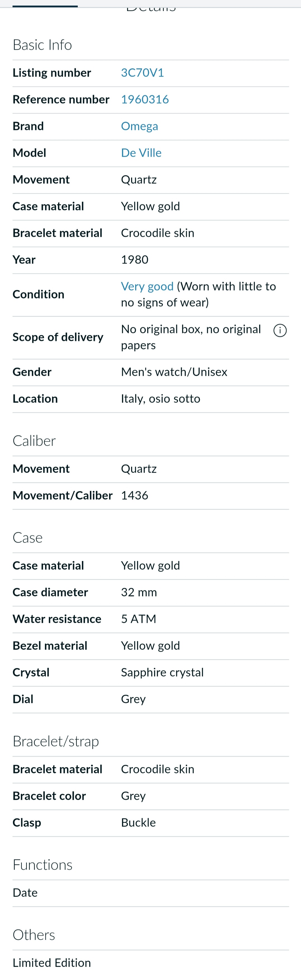The image size is (301, 980).
Task: Select the partially visible Details tab
Action: point(151,8)
